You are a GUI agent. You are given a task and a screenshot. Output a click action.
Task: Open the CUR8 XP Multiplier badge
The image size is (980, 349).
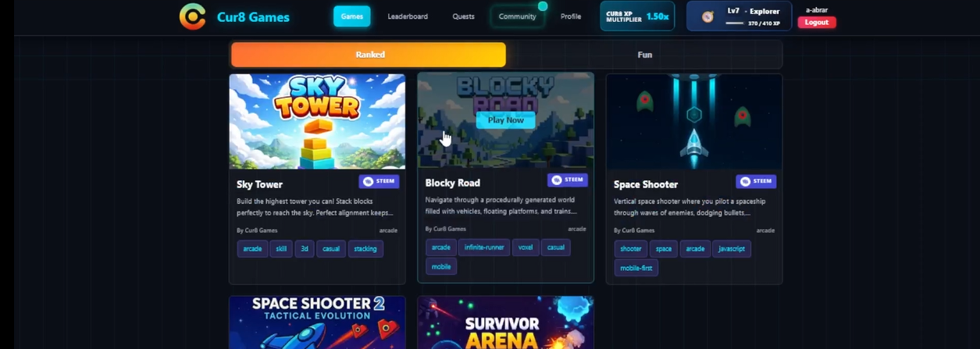click(637, 16)
